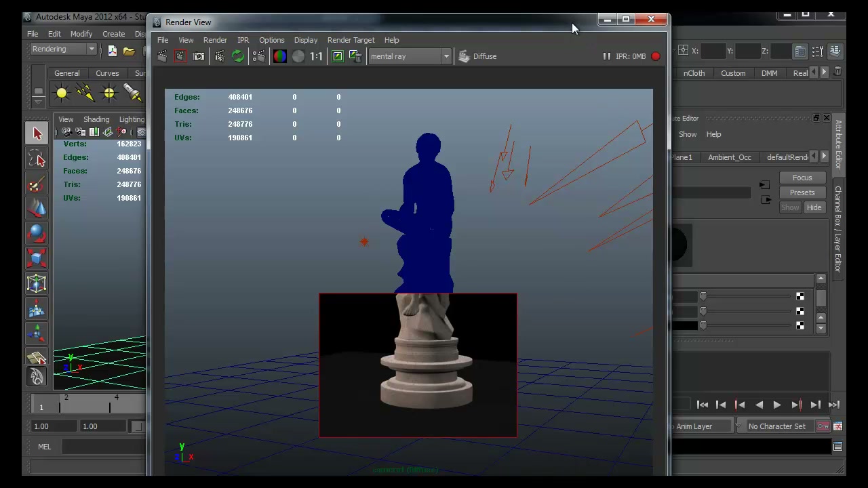Click the Camera Attributes icon in viewport panel
This screenshot has width=868, height=488.
[x=81, y=132]
